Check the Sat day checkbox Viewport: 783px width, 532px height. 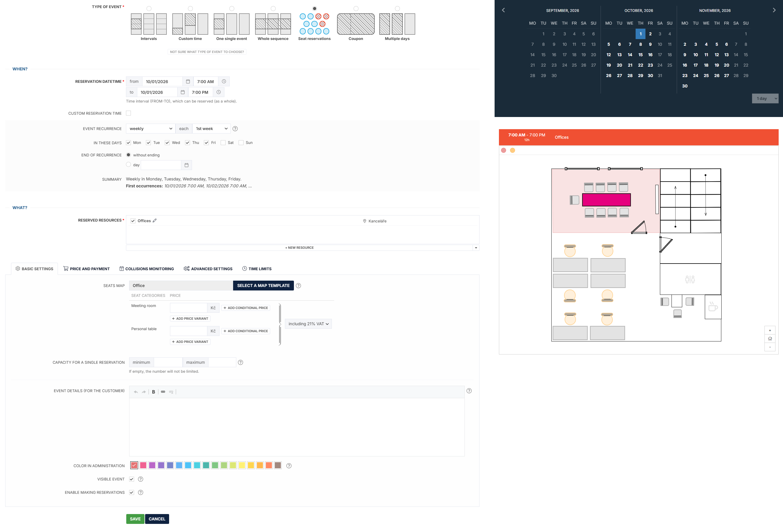click(223, 143)
